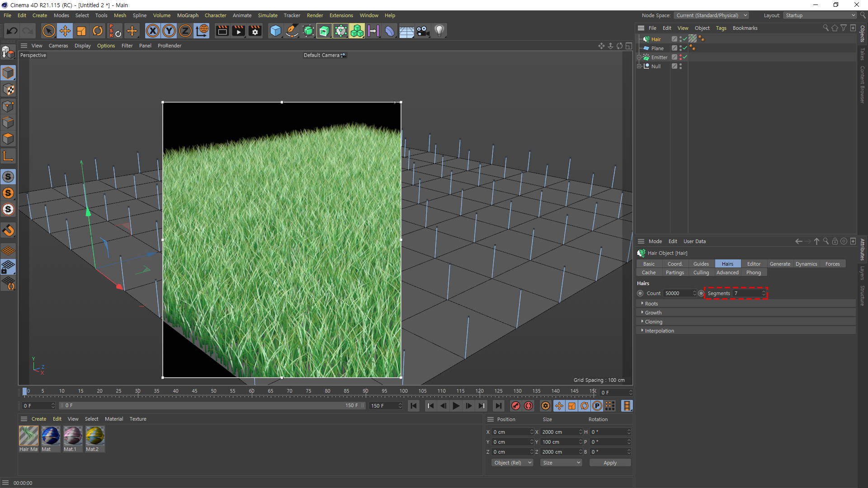Expand the Interpolation section
868x488 pixels.
[659, 331]
